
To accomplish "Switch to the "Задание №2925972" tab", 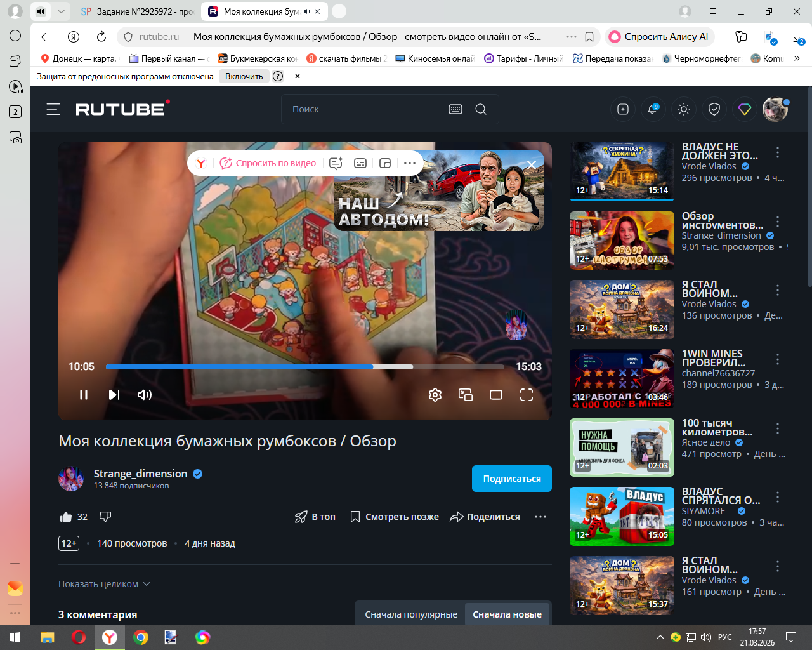I will [x=138, y=11].
